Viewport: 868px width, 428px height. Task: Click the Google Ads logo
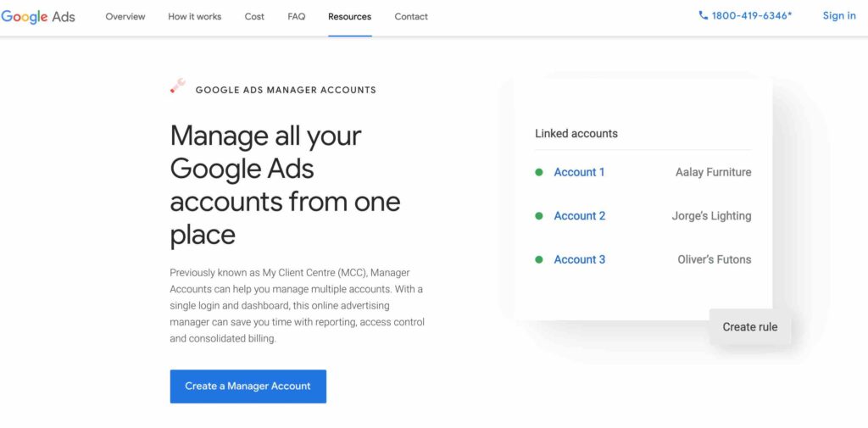pyautogui.click(x=38, y=17)
